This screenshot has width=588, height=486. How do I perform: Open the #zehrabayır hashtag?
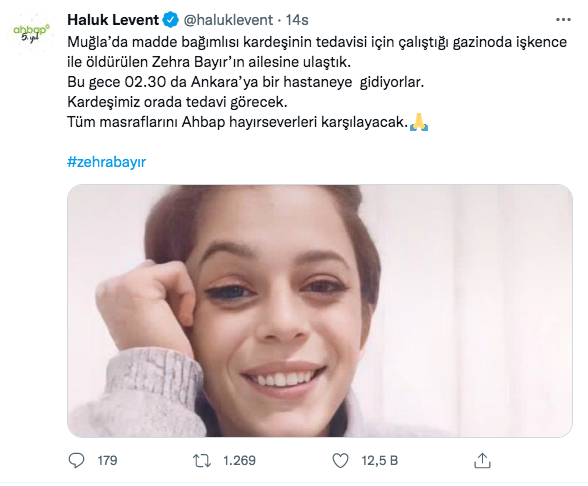tap(106, 162)
